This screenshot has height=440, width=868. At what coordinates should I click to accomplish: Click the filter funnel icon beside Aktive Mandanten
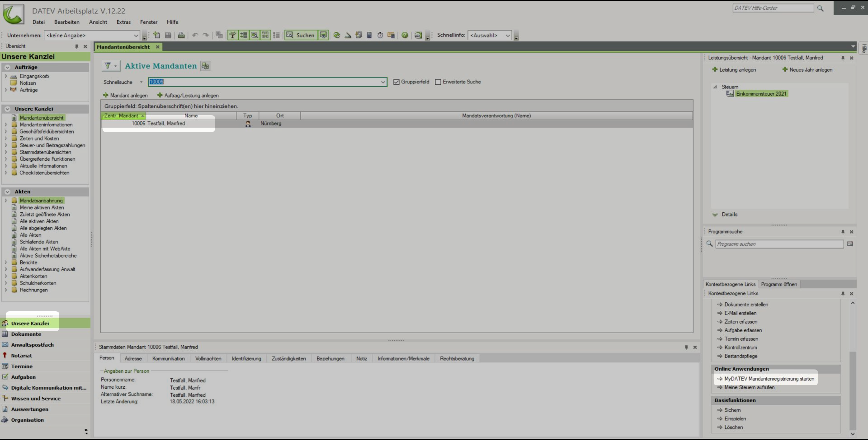(x=108, y=66)
